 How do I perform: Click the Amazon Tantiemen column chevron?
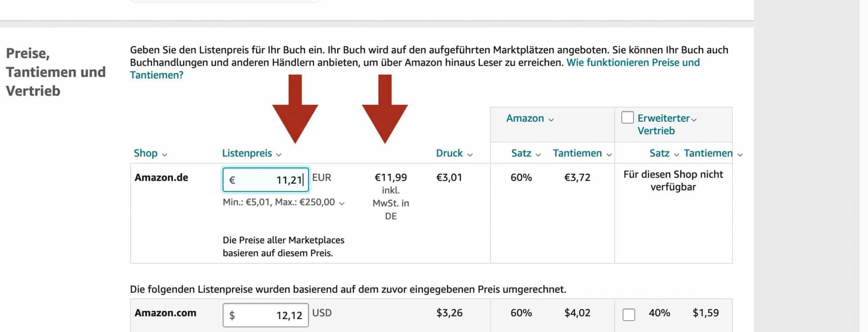[x=609, y=154]
